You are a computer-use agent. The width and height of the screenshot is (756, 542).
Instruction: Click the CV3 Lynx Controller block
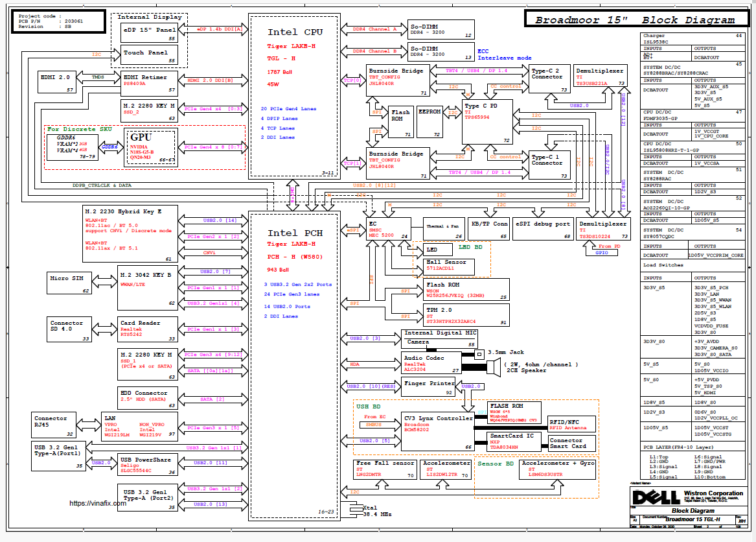click(x=437, y=432)
